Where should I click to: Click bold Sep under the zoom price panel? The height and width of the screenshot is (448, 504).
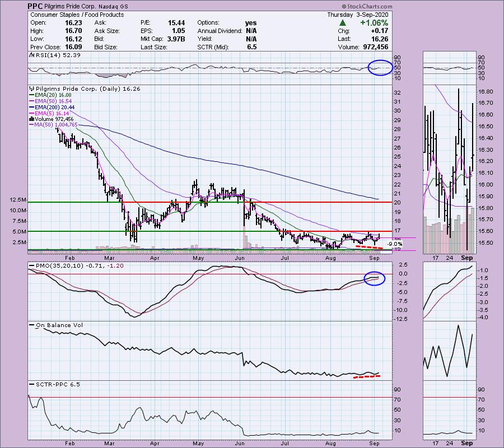467,258
